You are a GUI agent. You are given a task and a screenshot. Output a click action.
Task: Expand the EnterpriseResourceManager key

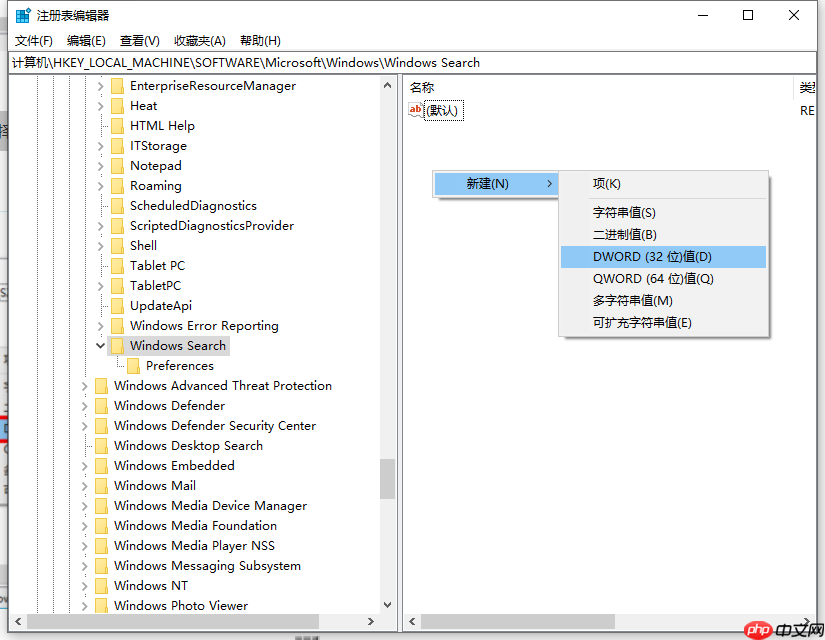[100, 86]
